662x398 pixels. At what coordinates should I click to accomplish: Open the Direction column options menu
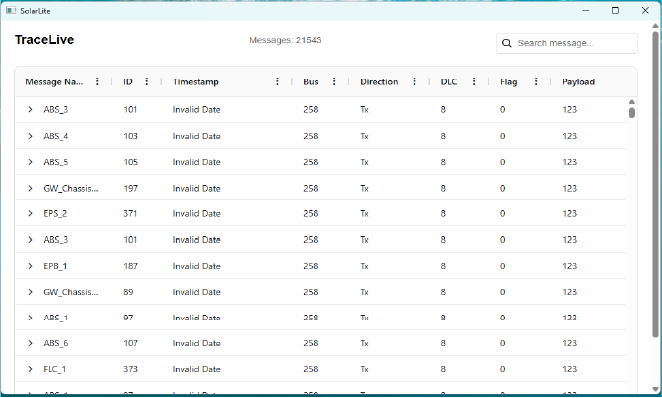click(414, 81)
